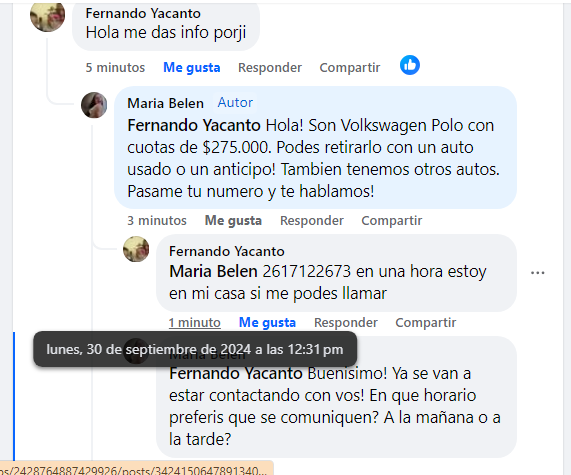Click Compartir under the first comment

350,67
